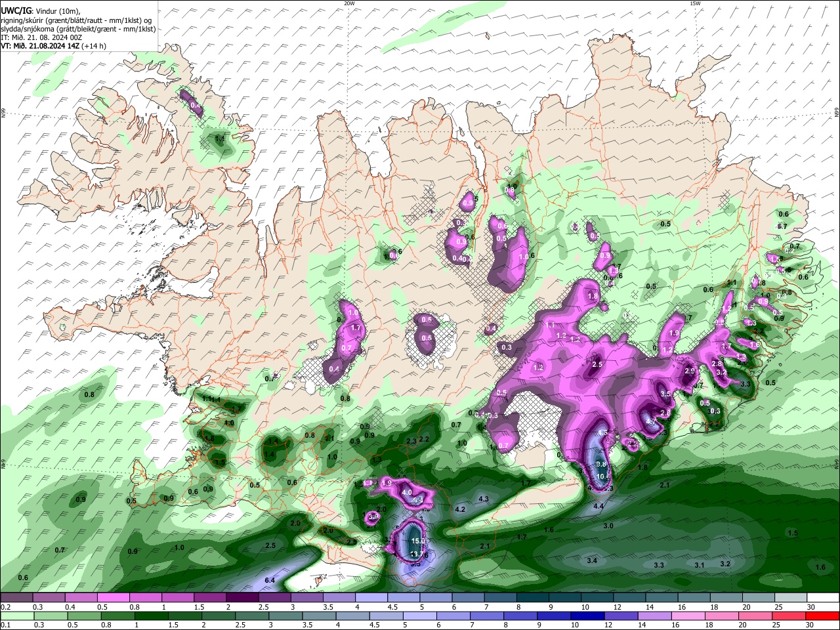Select the navy blue swatch between 10 and 12
840x630 pixels.
(586, 616)
